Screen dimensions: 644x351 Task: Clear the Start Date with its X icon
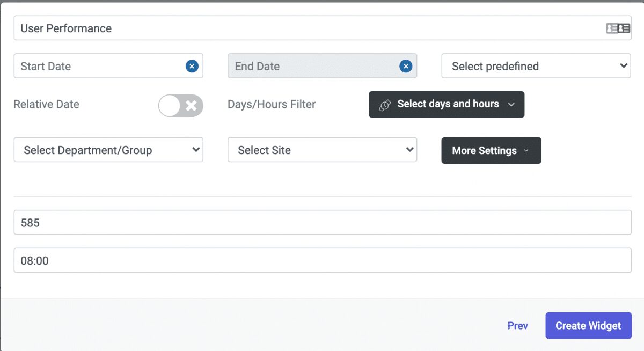point(192,66)
